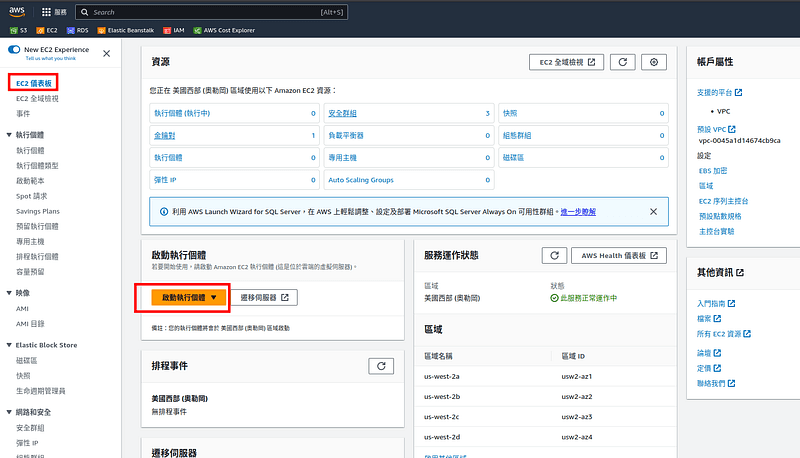
Task: Open the 快照 resource link
Action: [510, 113]
